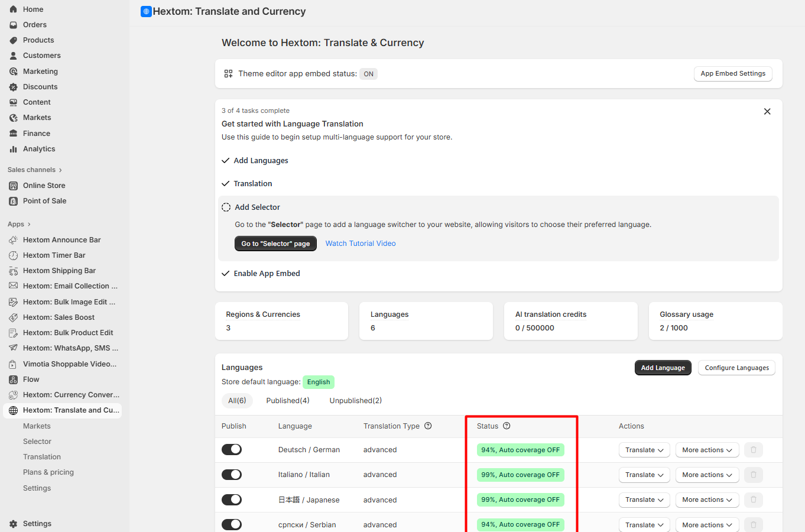
Task: Toggle publish switch for Italiano / Italian
Action: point(232,475)
